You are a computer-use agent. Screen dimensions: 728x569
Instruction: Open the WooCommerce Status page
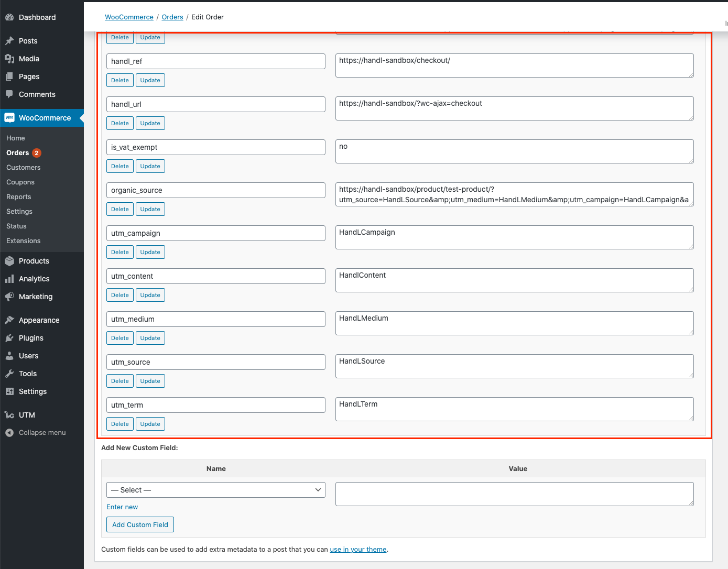[16, 226]
